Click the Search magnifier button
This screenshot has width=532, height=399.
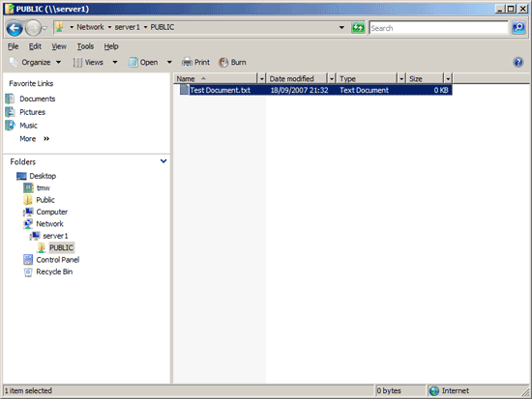518,27
